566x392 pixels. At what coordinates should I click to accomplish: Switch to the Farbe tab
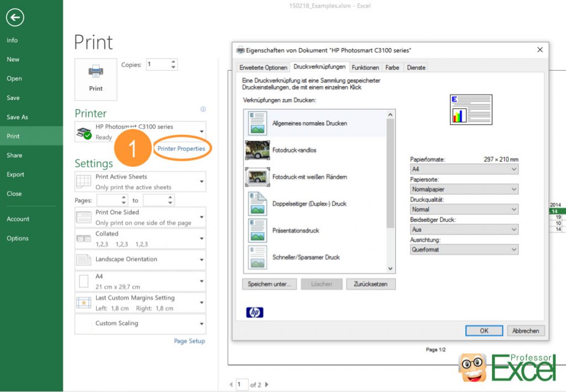pyautogui.click(x=392, y=67)
